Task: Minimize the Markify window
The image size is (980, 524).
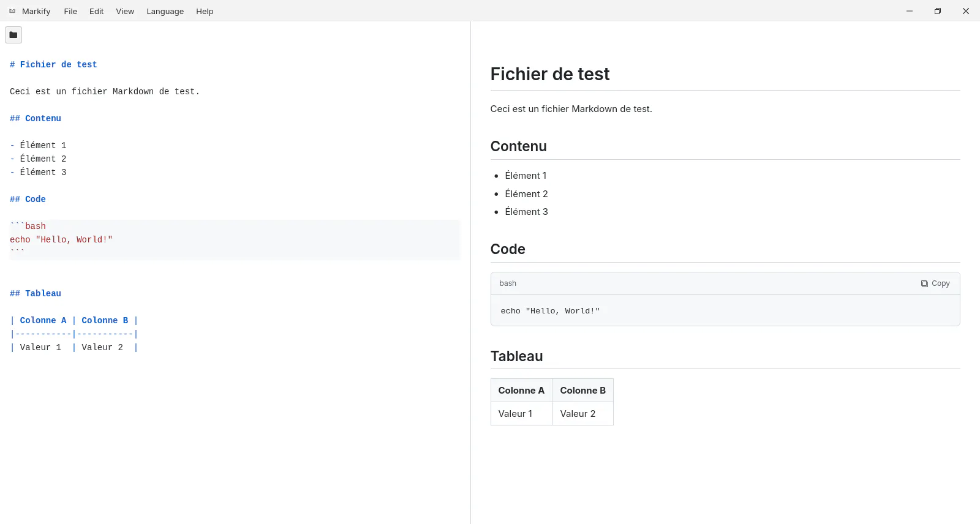Action: pos(910,11)
